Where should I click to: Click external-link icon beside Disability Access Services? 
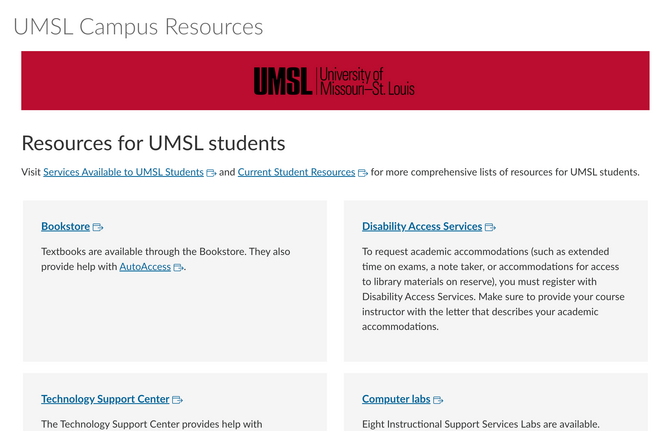coord(490,228)
